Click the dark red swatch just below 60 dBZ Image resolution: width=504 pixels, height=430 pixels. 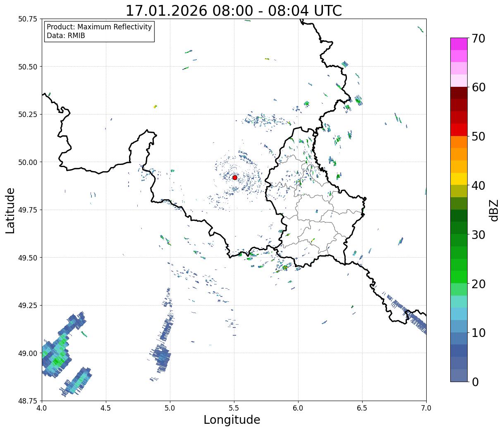[459, 93]
